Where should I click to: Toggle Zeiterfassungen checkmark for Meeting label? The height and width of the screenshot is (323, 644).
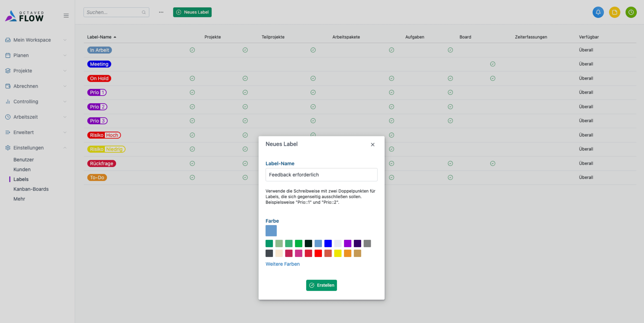coord(492,64)
